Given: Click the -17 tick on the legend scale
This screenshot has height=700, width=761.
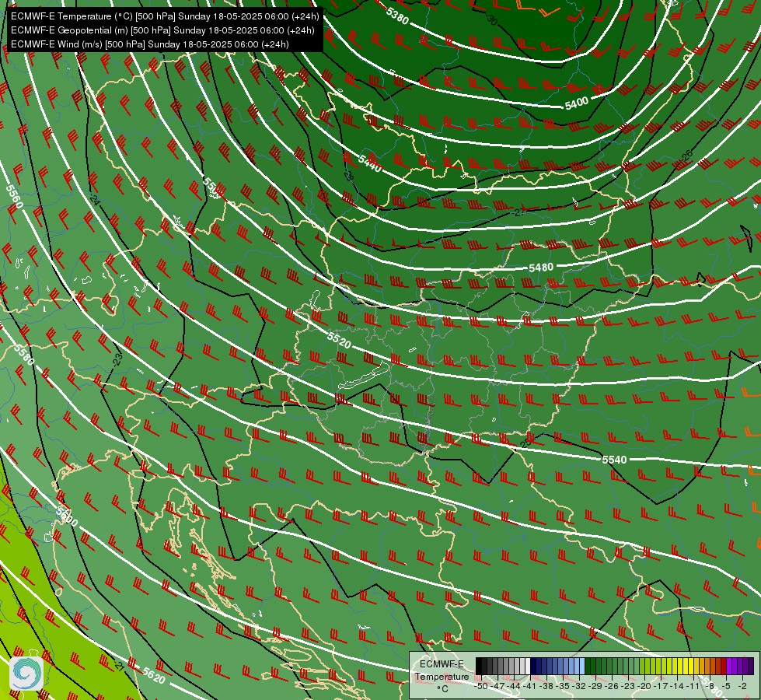Looking at the screenshot, I should click(661, 686).
